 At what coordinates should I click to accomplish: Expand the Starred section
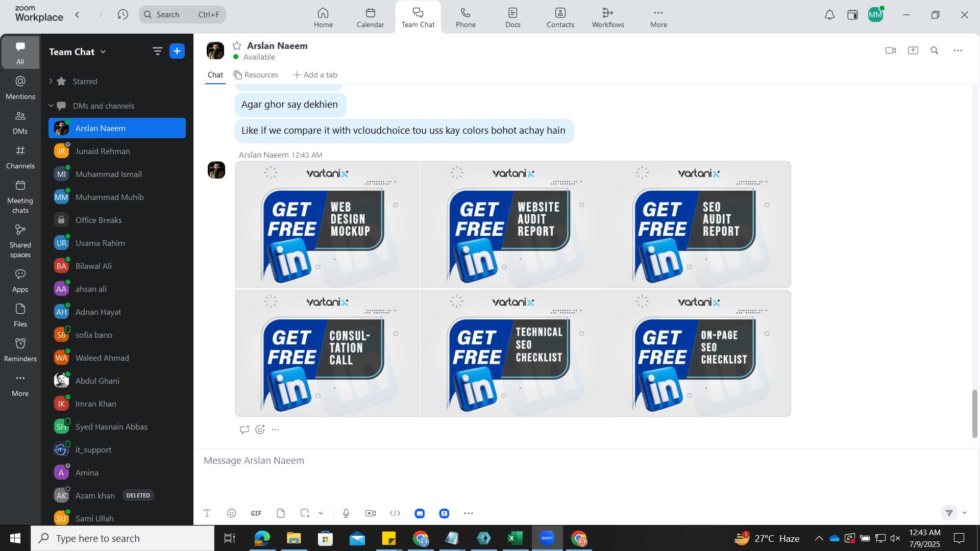point(51,81)
